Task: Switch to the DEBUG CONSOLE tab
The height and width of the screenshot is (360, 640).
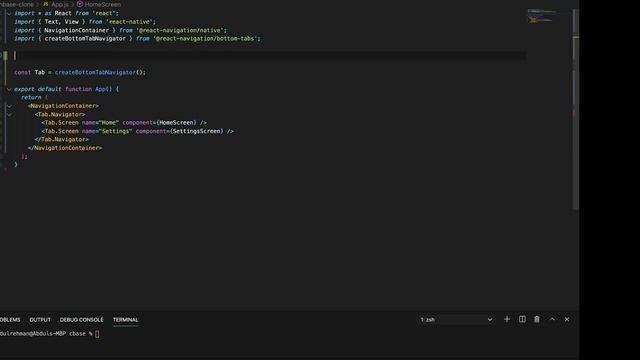Action: coord(82,320)
